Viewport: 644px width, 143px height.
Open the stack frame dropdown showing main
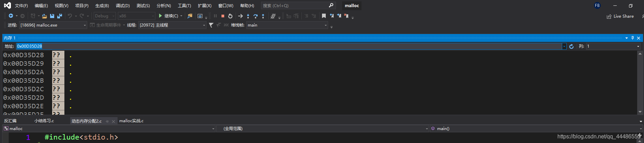(287, 25)
